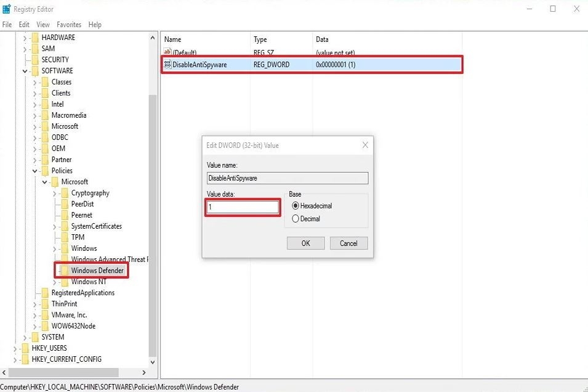The height and width of the screenshot is (392, 588).
Task: Open the Favorites menu
Action: pos(68,24)
